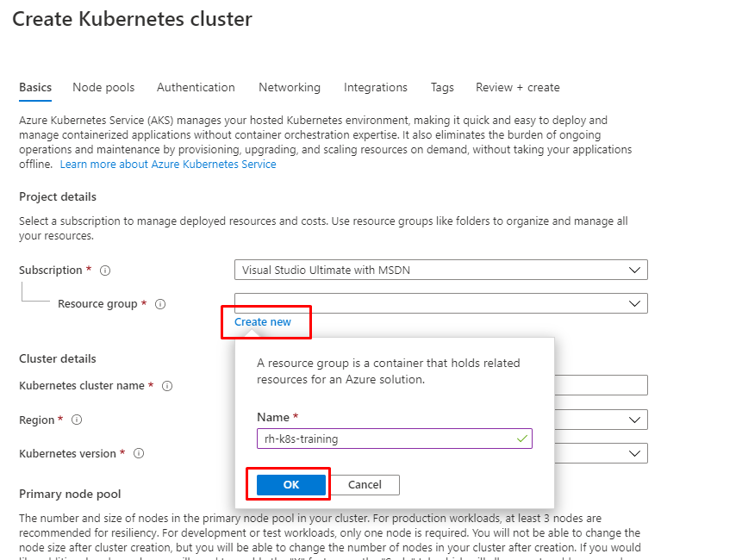
Task: Click the Subscription info icon
Action: point(105,271)
